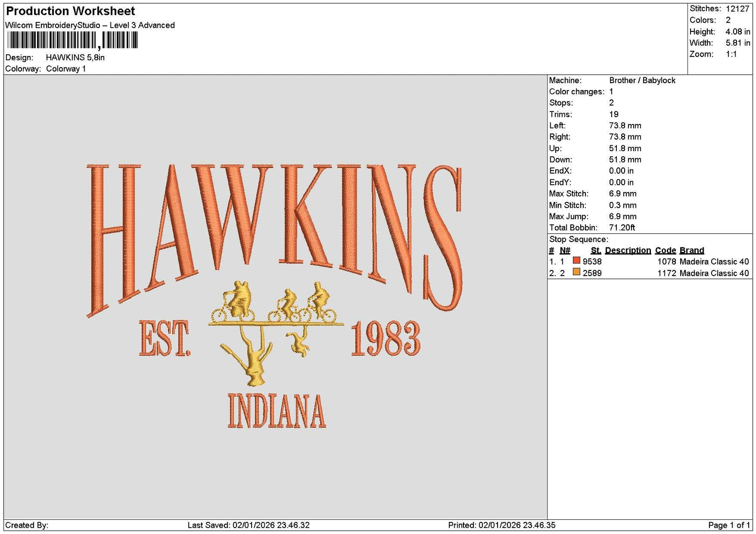Click the yellow bicycle riders and tree graphic

click(x=276, y=333)
